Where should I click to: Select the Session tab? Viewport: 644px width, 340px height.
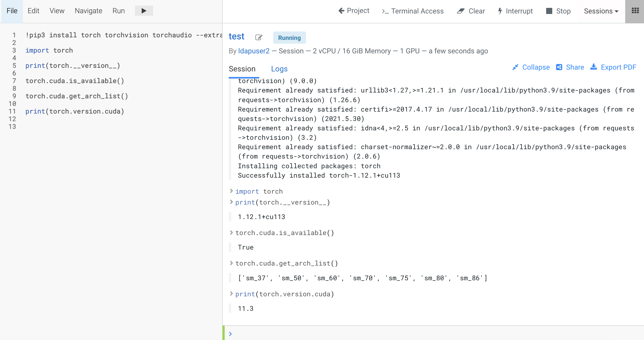coord(242,69)
